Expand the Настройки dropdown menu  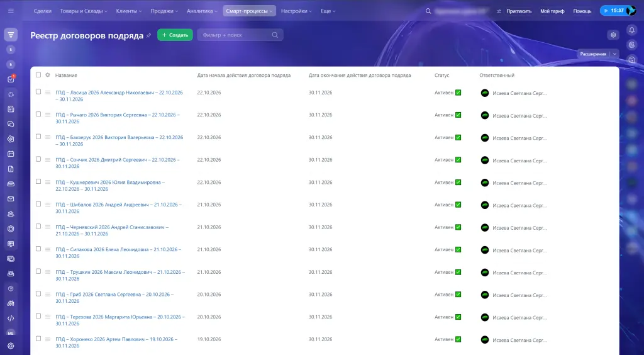point(296,11)
